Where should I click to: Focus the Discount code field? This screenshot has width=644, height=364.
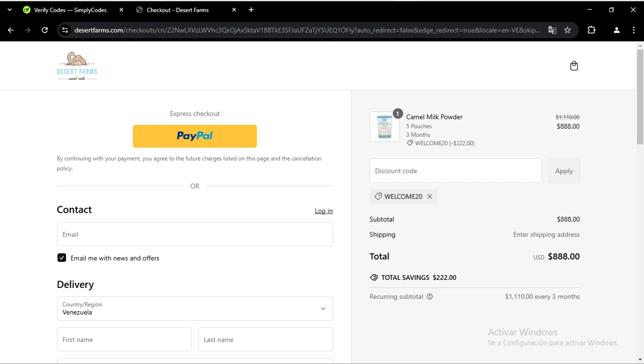point(456,171)
